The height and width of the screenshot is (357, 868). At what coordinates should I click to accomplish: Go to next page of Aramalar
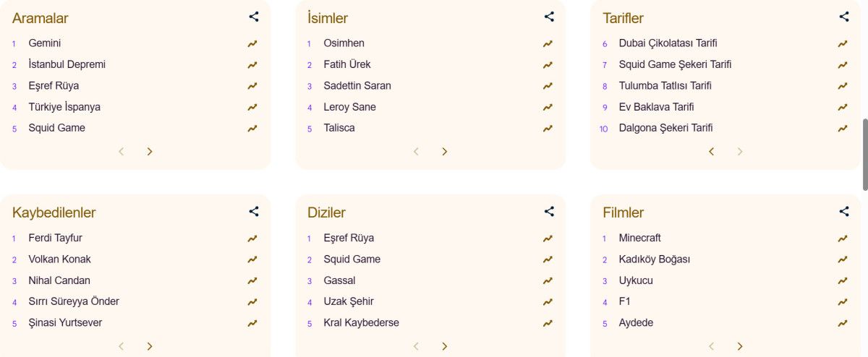click(150, 152)
